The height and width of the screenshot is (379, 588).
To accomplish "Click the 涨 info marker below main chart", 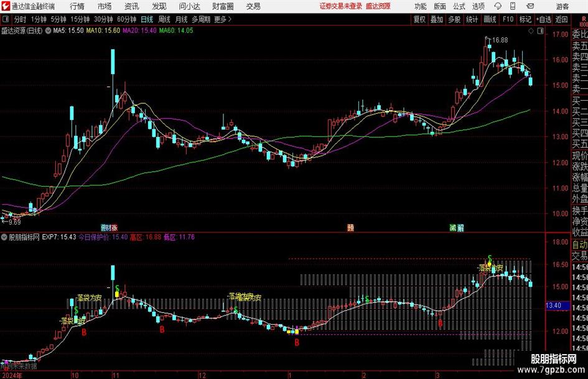I will [114, 227].
